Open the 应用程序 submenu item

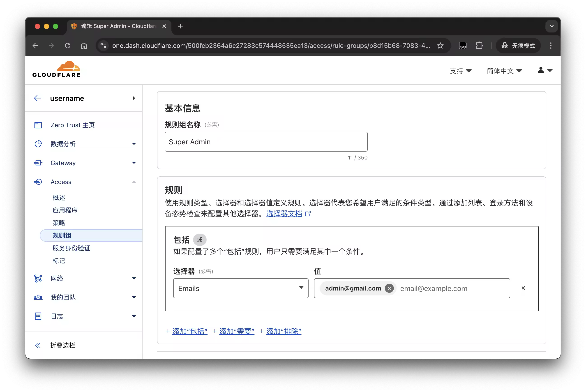point(65,210)
